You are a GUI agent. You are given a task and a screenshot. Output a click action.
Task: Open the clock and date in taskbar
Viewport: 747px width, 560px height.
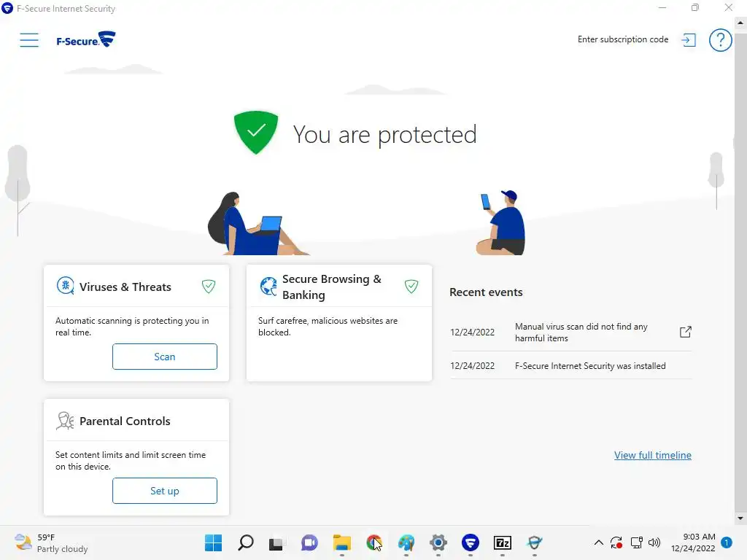click(693, 542)
